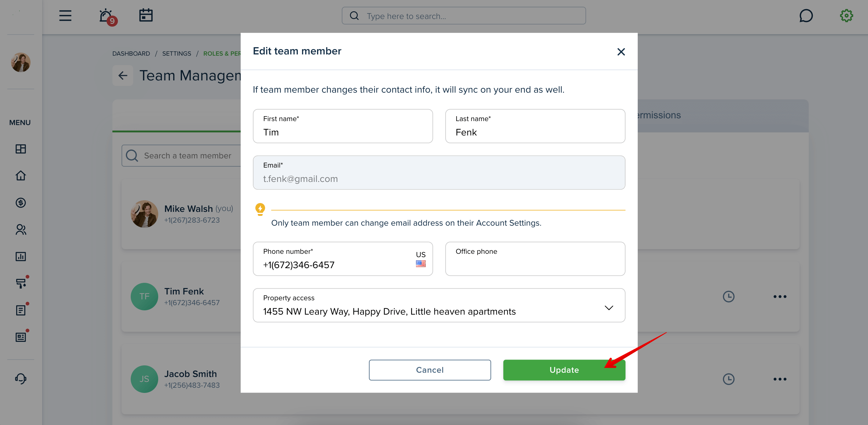868x425 pixels.
Task: Open Jacob Smith's three-dot options menu
Action: pyautogui.click(x=780, y=379)
